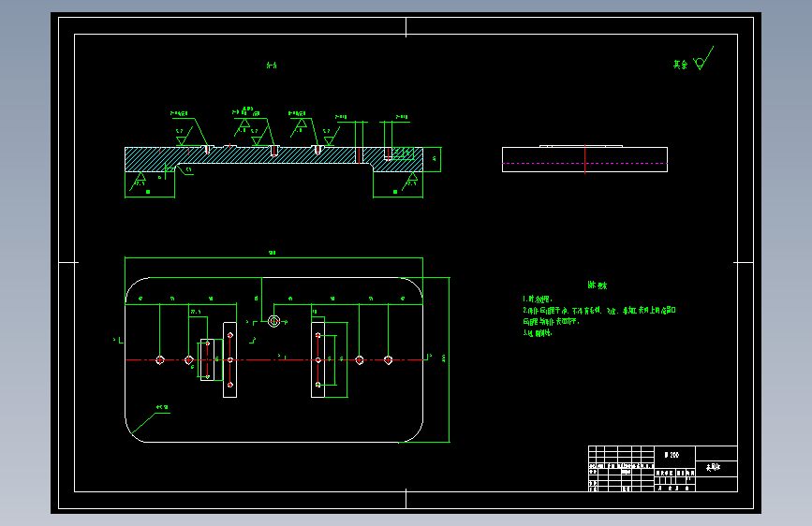Pick the magenta dashed line in side view

point(584,164)
